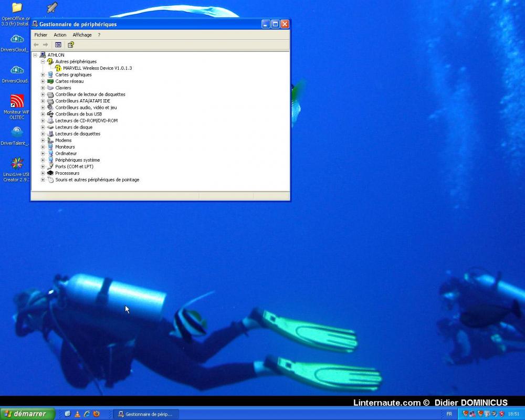The height and width of the screenshot is (420, 525).
Task: Open the Fichier menu
Action: pyautogui.click(x=40, y=35)
